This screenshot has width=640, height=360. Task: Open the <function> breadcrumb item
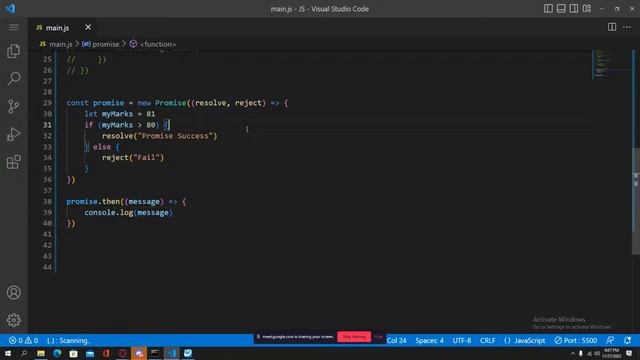point(153,44)
